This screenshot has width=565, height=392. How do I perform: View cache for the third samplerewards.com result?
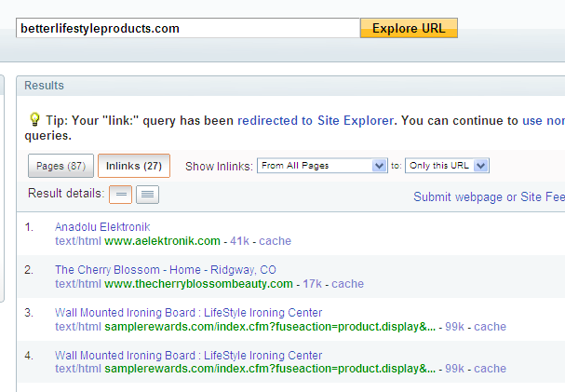click(490, 327)
